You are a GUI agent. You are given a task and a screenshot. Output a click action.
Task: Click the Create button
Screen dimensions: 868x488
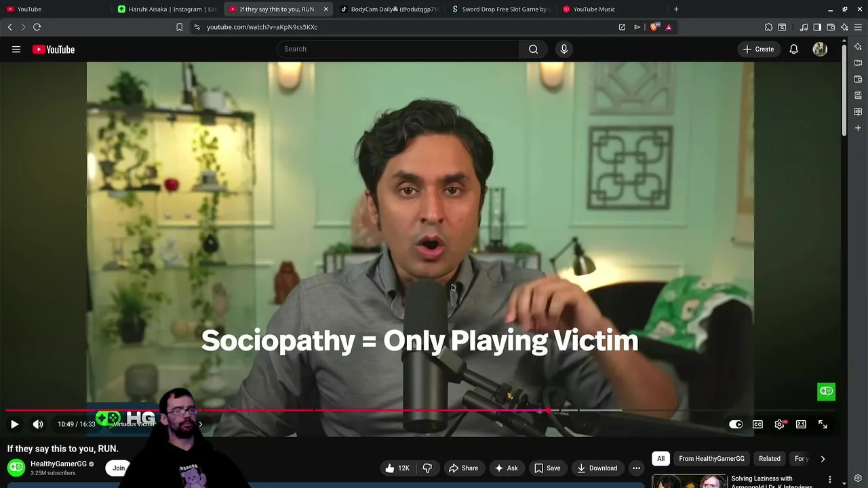758,49
